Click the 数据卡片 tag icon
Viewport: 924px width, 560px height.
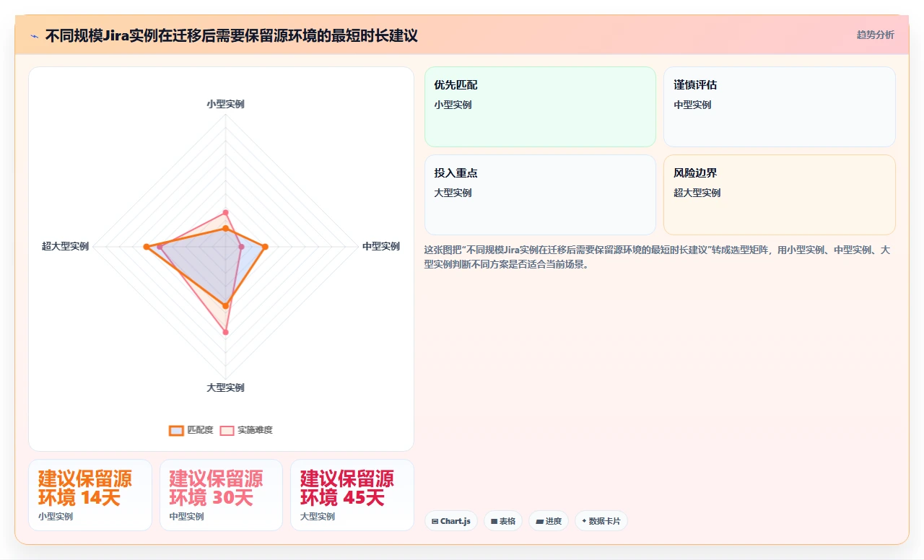584,521
